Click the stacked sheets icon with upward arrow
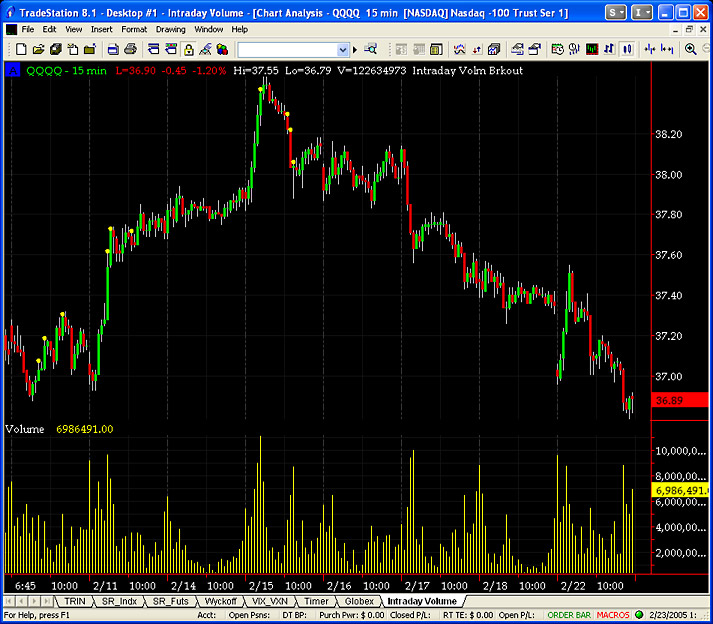The height and width of the screenshot is (624, 713). (x=535, y=49)
